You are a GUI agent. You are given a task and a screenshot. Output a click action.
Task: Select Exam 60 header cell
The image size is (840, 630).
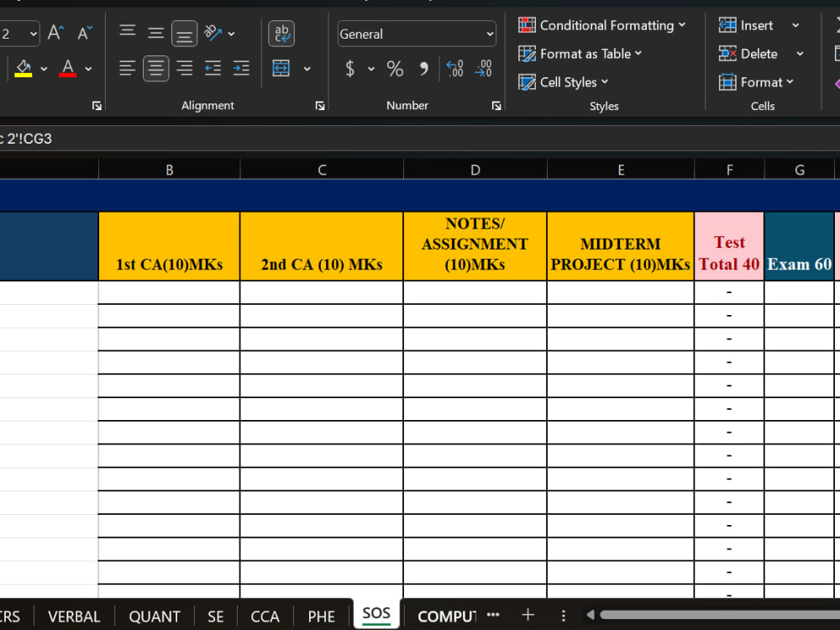pyautogui.click(x=800, y=246)
